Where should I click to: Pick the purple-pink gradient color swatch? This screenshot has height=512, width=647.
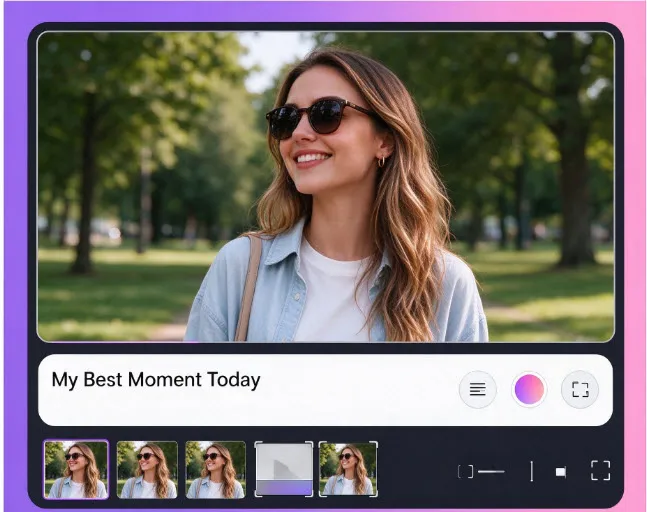529,389
